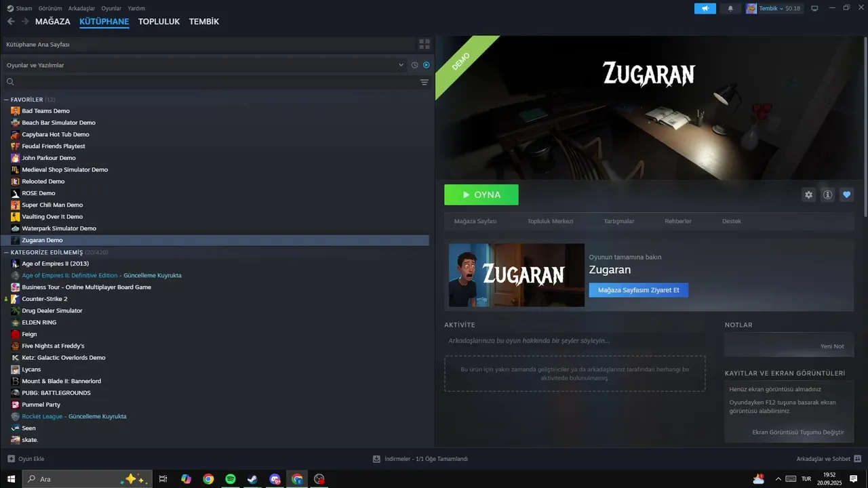Open the Destek tab
Screen dimensions: 868x488
click(x=732, y=222)
